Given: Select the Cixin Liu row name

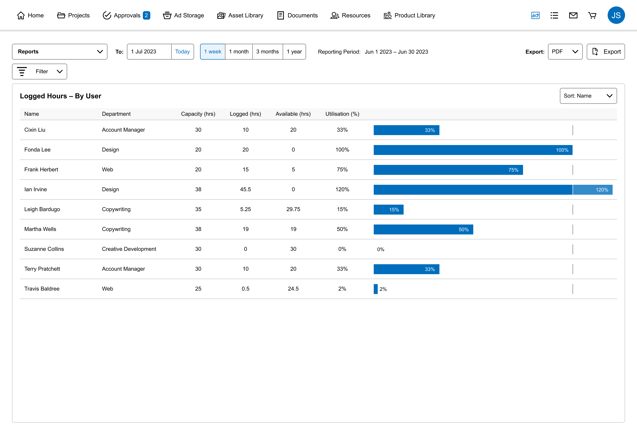Looking at the screenshot, I should (x=35, y=130).
